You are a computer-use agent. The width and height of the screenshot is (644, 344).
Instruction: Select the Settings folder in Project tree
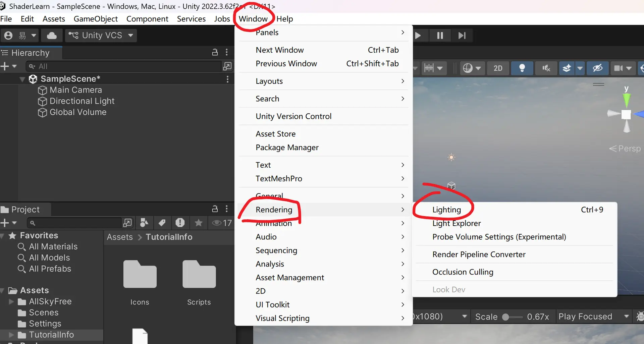pyautogui.click(x=45, y=324)
